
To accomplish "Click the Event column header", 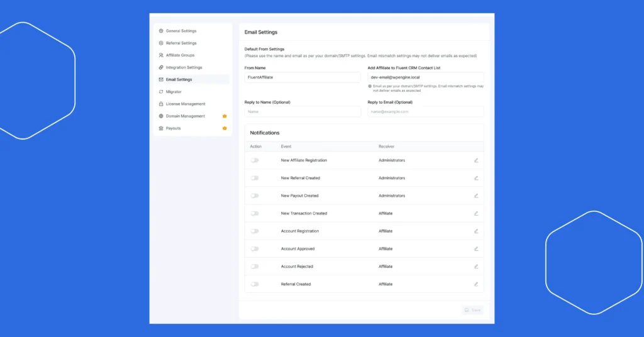I will tap(286, 146).
